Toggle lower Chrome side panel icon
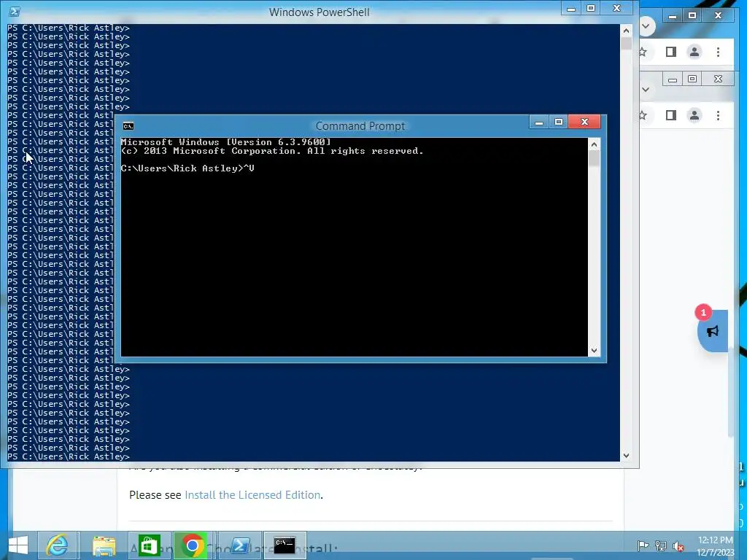The width and height of the screenshot is (747, 560). point(671,115)
